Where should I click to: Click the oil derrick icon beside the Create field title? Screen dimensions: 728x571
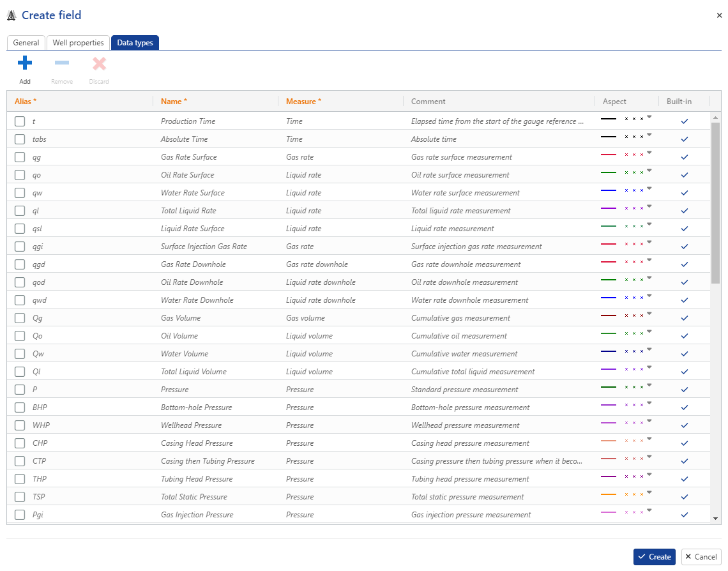pos(11,15)
